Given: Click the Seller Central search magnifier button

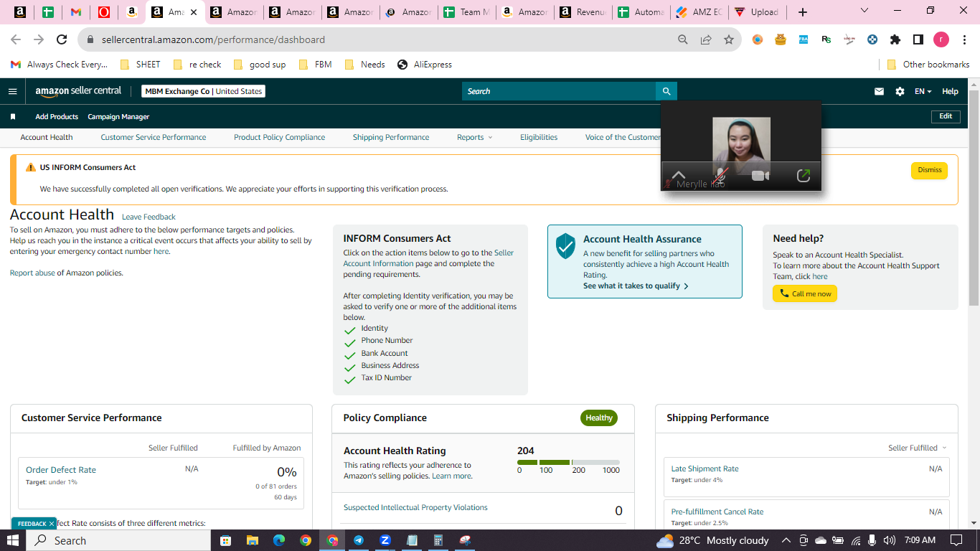Looking at the screenshot, I should [x=666, y=91].
